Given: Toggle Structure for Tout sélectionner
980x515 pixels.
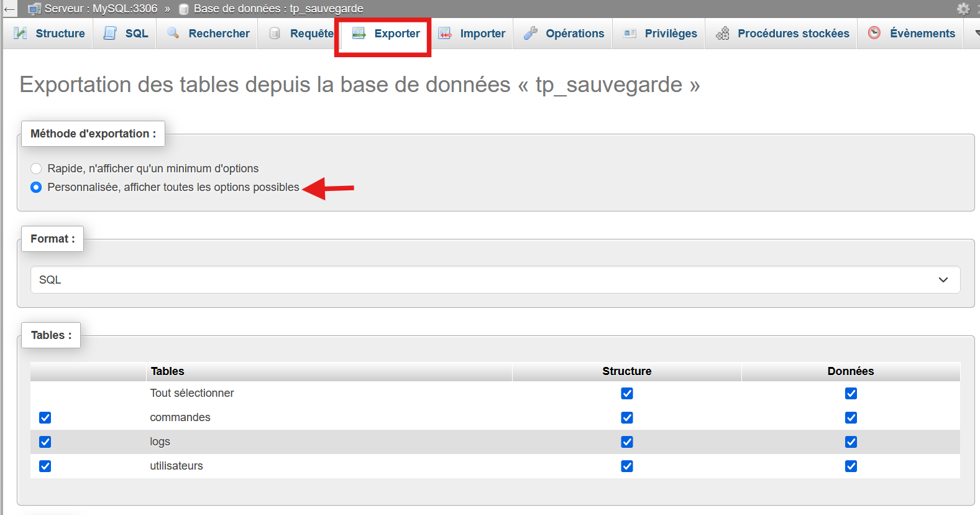Looking at the screenshot, I should [627, 394].
